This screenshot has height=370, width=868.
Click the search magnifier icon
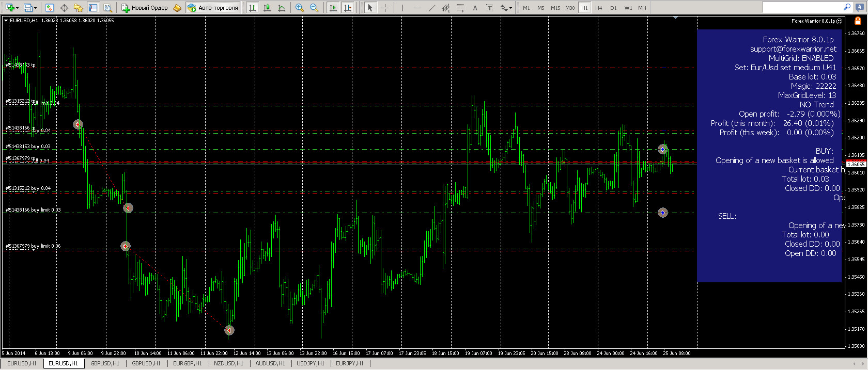[x=847, y=7]
